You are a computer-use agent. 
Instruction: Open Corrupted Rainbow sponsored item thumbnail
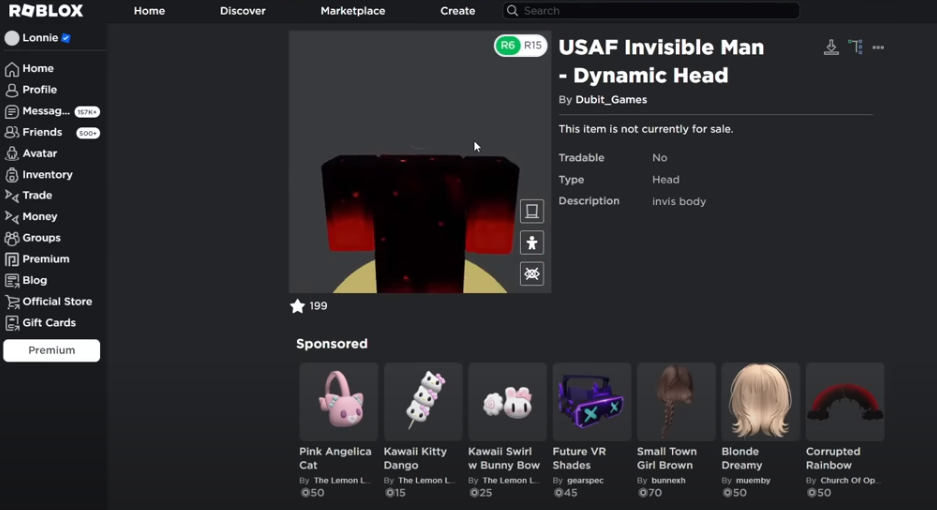844,402
